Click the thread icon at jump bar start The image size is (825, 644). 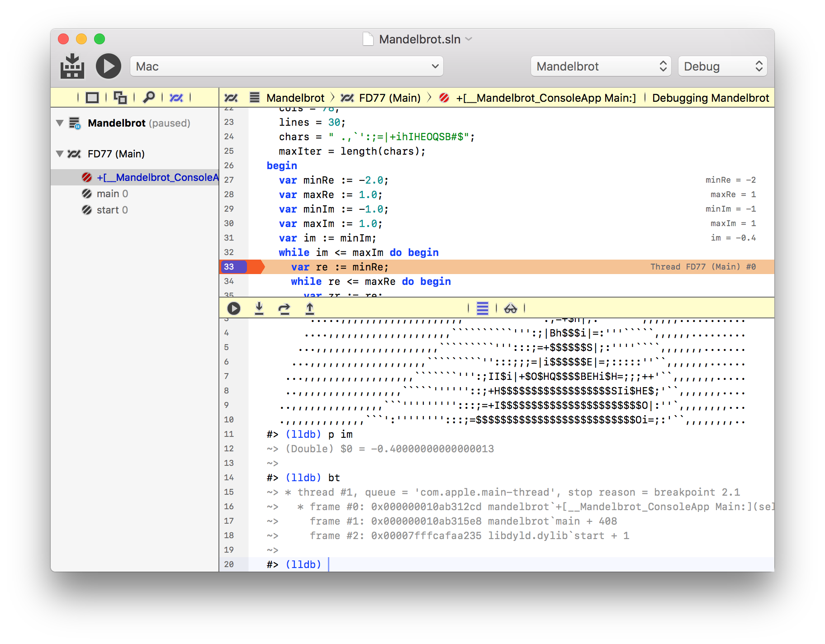[231, 98]
